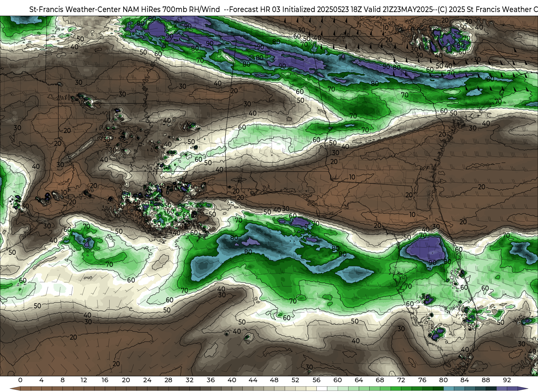Screen dimensions: 538x392
Task: Click the '32' tick label on the colorbar
Action: click(x=189, y=380)
